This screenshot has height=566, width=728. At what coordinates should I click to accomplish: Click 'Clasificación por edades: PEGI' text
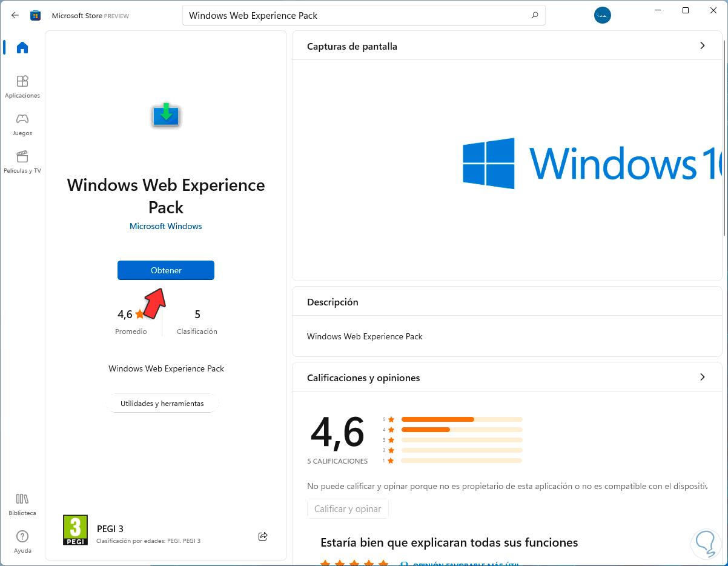[148, 541]
